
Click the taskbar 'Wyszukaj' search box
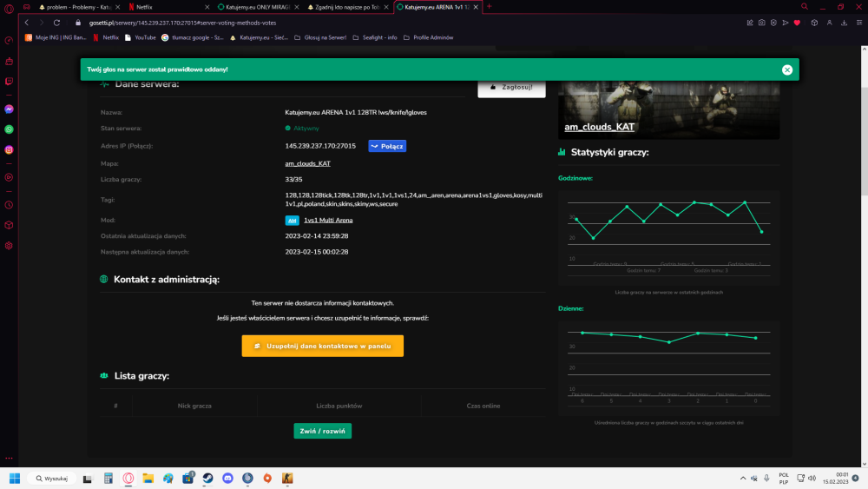coord(52,479)
